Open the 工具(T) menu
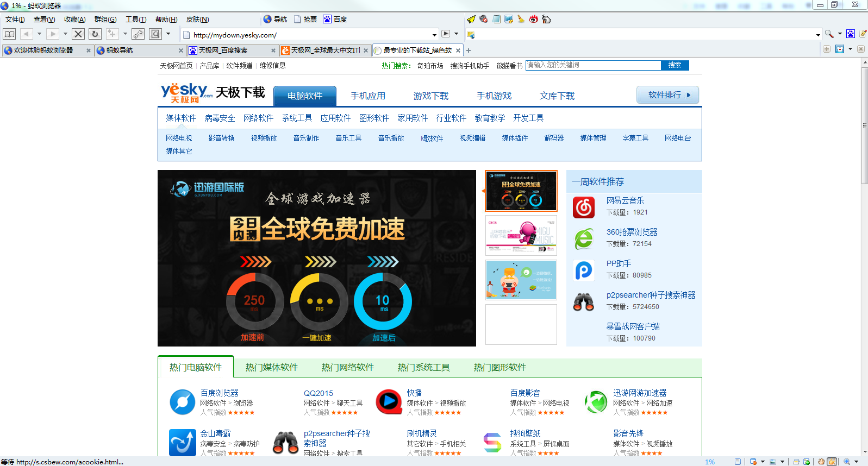Viewport: 868px width, 466px height. coord(136,19)
